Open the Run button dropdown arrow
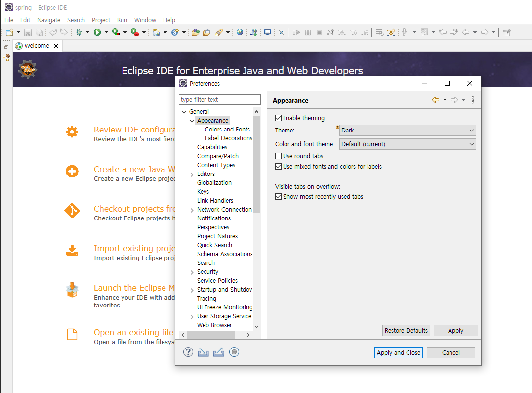 pyautogui.click(x=106, y=32)
